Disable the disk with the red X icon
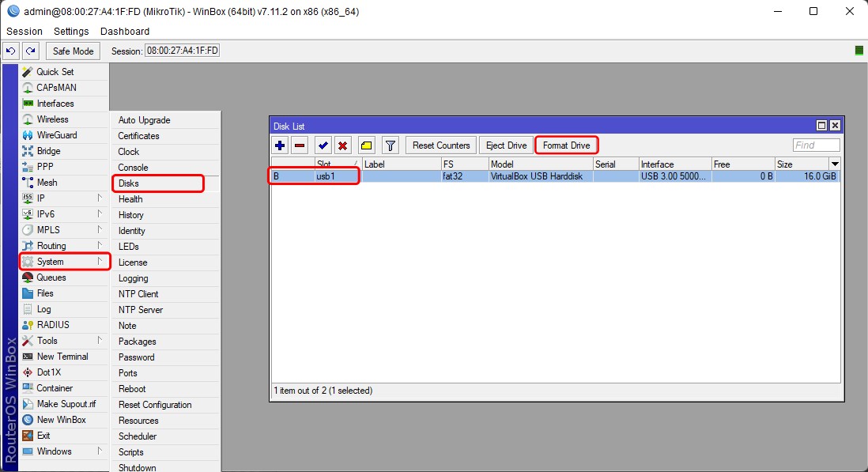Image resolution: width=868 pixels, height=472 pixels. [x=342, y=145]
